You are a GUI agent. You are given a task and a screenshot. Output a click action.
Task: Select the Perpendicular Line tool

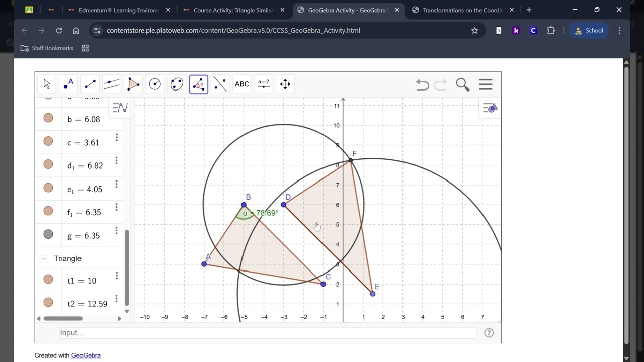click(112, 84)
